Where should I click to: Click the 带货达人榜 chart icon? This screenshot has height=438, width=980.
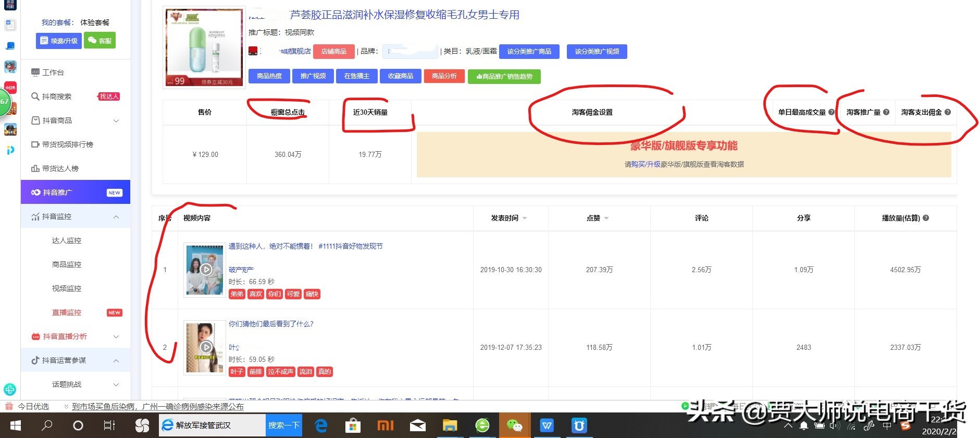pos(35,168)
